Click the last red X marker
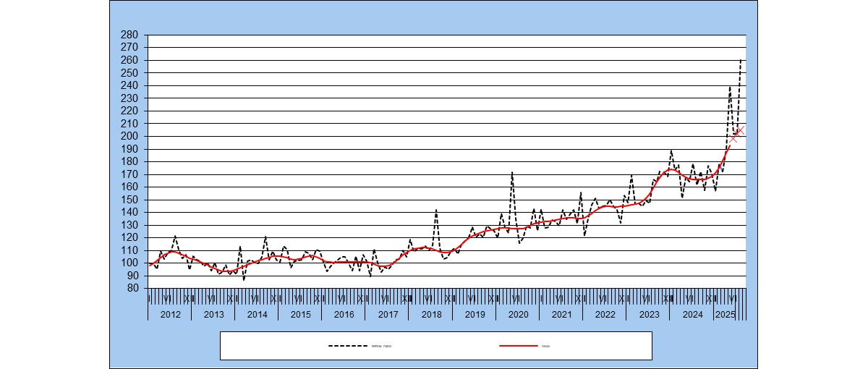This screenshot has width=868, height=369. tap(739, 131)
